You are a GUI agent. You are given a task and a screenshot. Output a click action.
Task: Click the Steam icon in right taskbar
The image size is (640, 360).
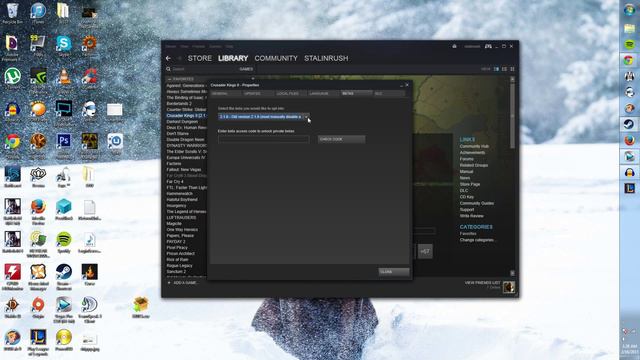(629, 124)
